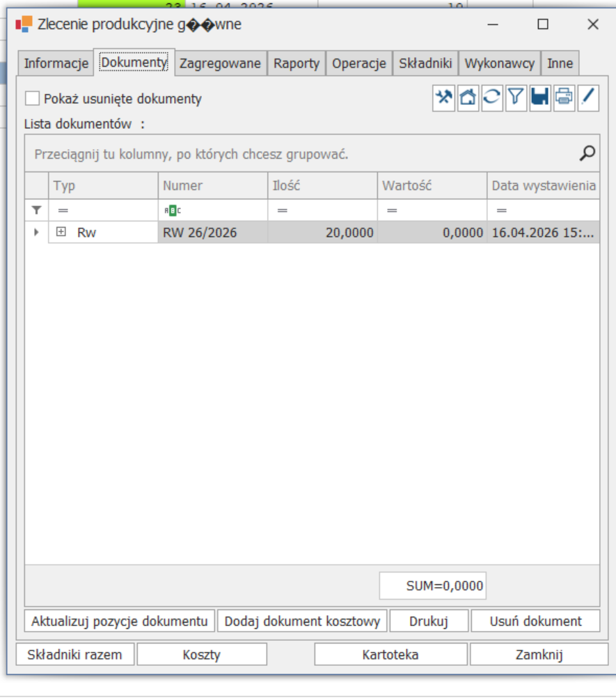
Task: Select the 'RW 26/2026' document number cell
Action: click(212, 233)
